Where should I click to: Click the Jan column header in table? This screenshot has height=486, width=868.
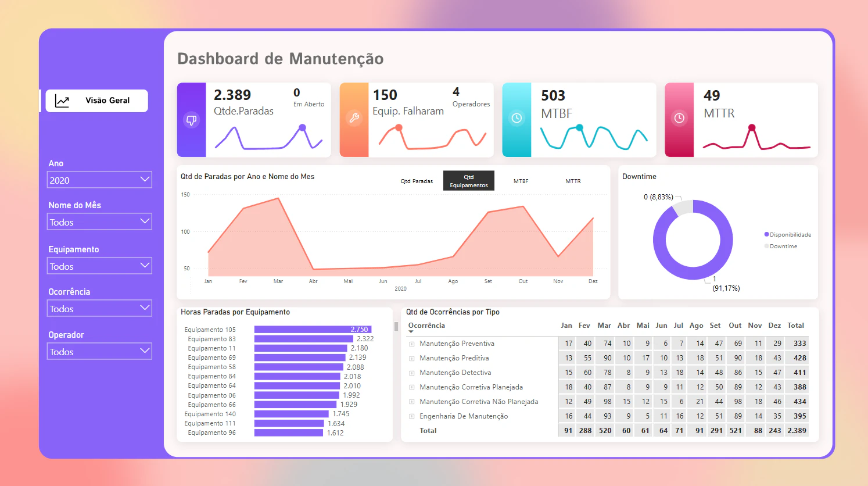[566, 326]
